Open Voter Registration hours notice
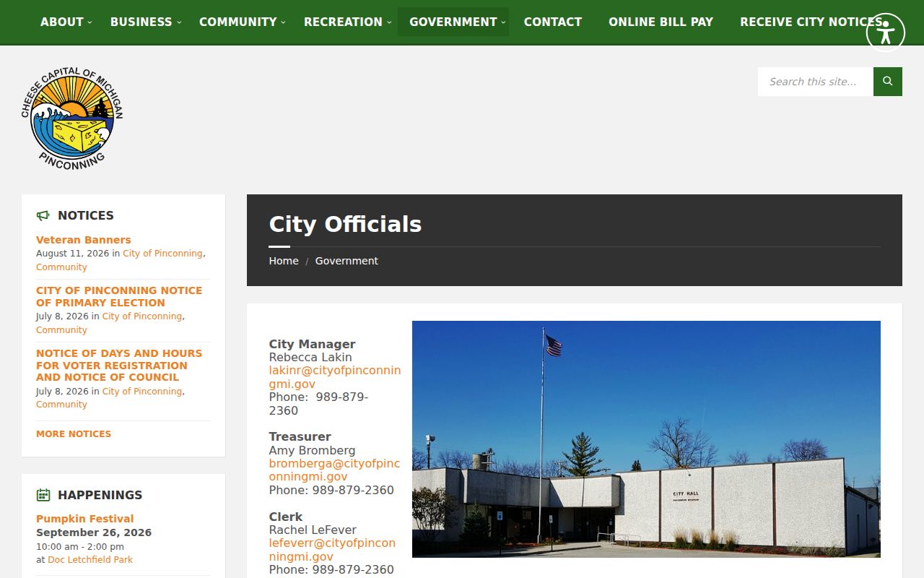 pos(119,365)
